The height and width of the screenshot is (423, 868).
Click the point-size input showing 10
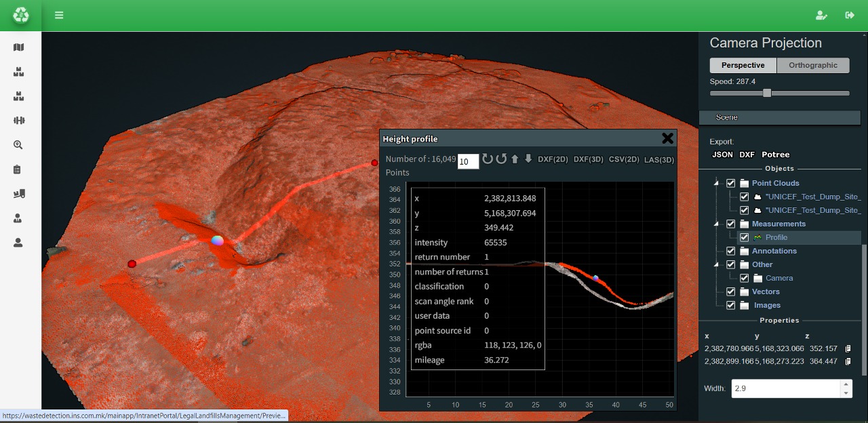pos(469,161)
